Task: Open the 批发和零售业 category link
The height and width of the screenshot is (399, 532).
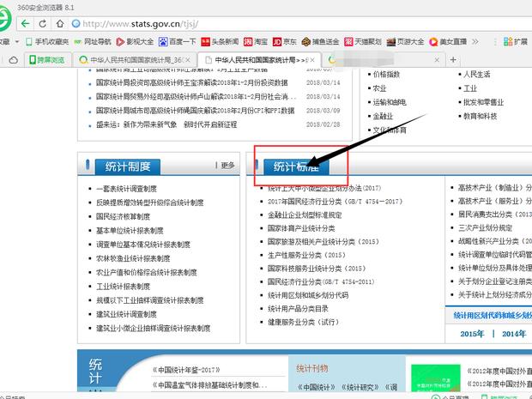Action: point(483,102)
